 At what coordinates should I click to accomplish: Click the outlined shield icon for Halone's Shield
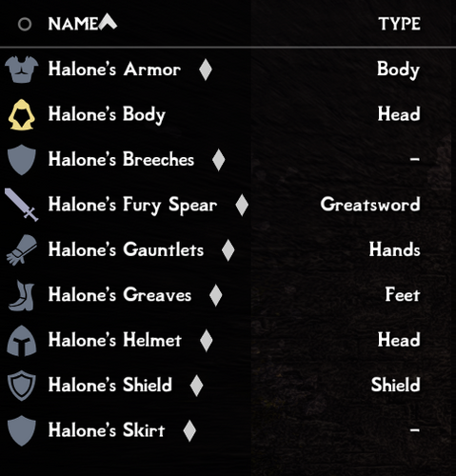click(x=22, y=386)
